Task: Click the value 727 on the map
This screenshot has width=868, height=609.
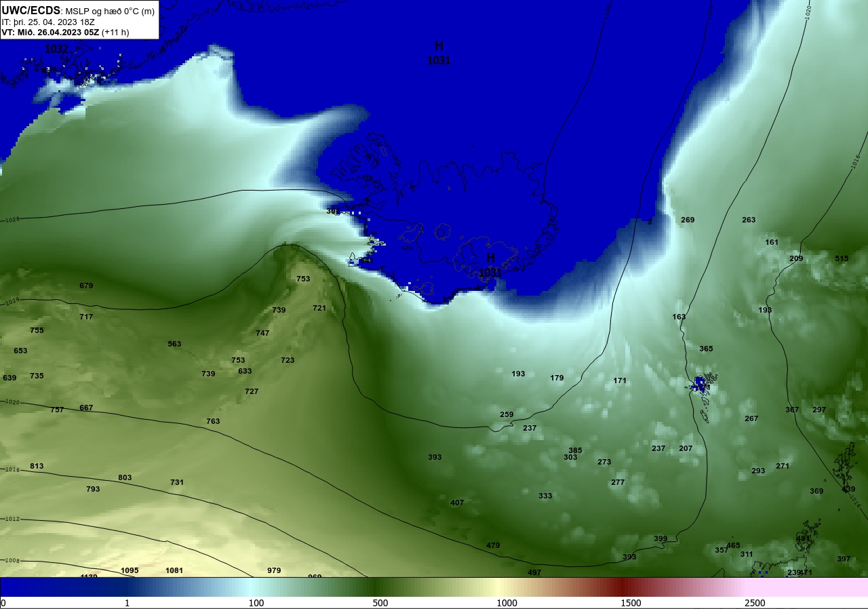Action: tap(252, 391)
